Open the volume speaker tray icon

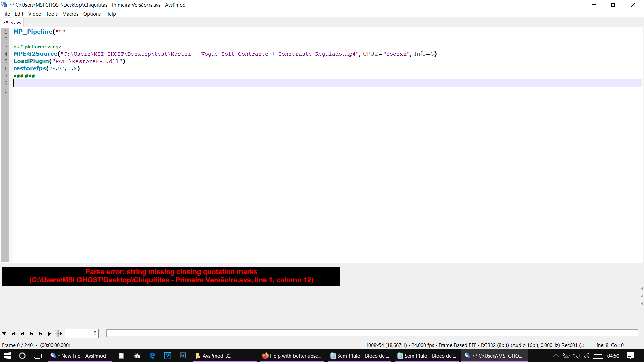pyautogui.click(x=576, y=356)
